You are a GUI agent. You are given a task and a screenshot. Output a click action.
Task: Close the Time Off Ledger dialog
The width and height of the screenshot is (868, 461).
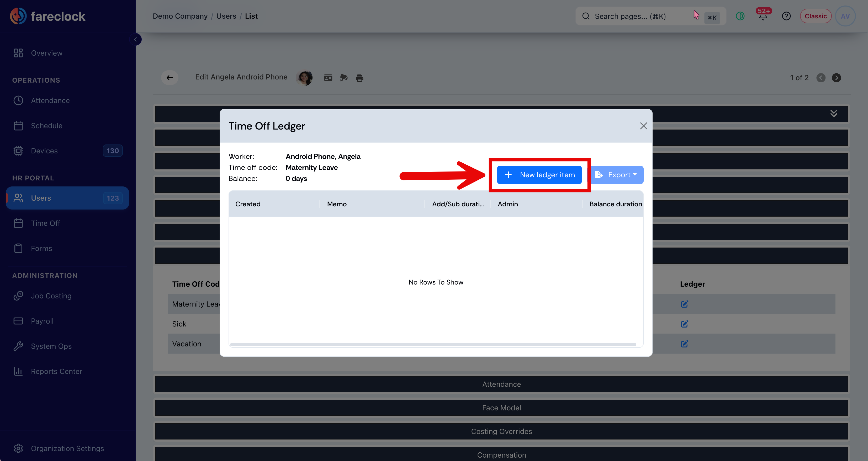point(643,126)
